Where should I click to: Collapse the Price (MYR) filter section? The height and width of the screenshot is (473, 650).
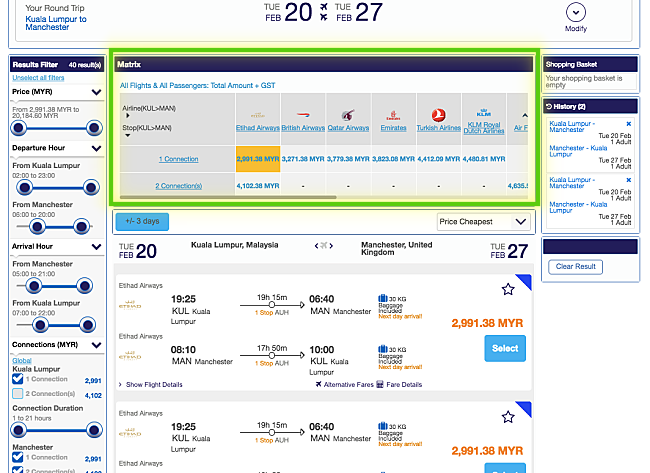coord(97,92)
